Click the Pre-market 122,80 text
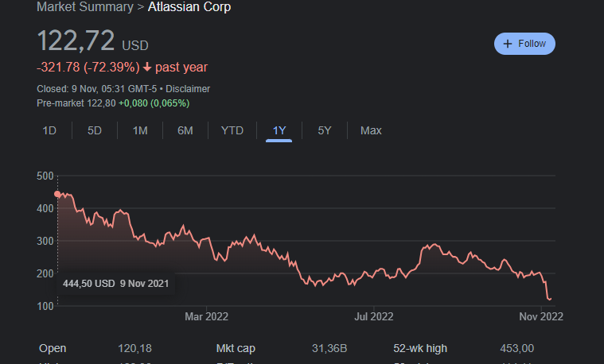 (x=76, y=103)
